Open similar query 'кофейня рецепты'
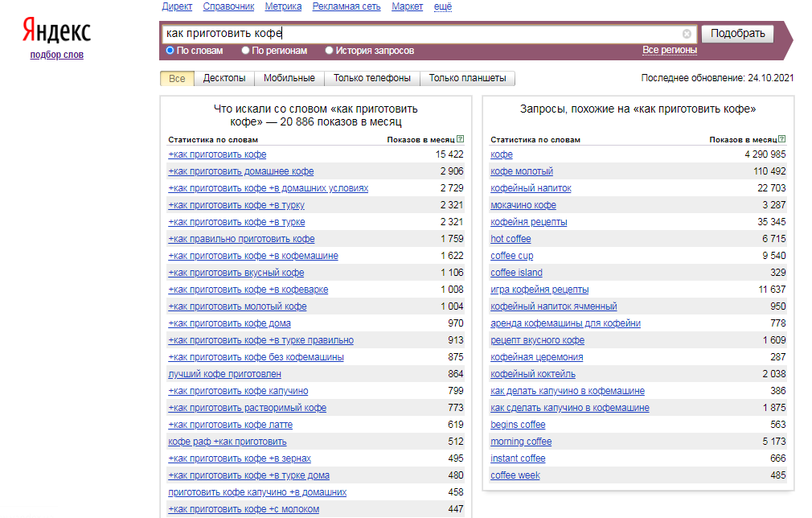The height and width of the screenshot is (518, 812). 529,222
